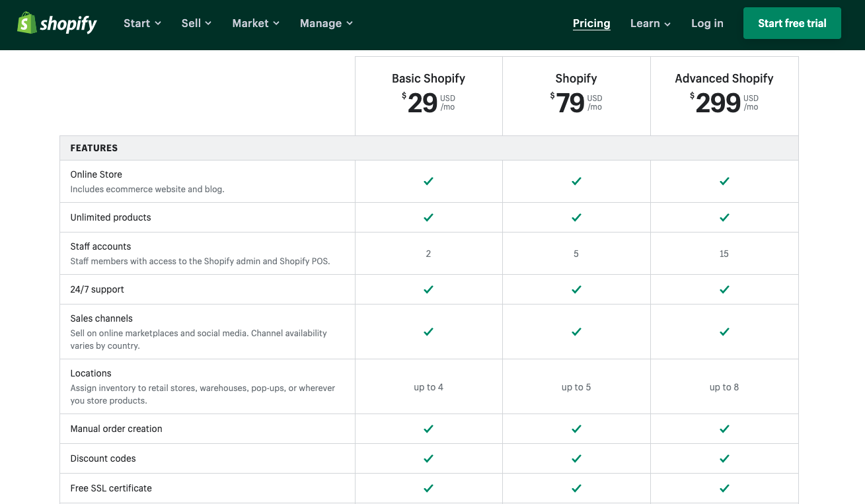Open the Log in page

(706, 23)
